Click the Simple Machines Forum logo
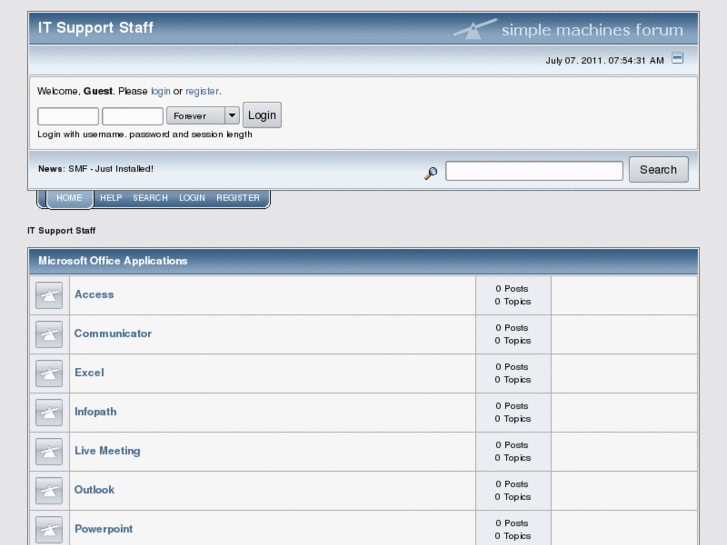 (568, 29)
